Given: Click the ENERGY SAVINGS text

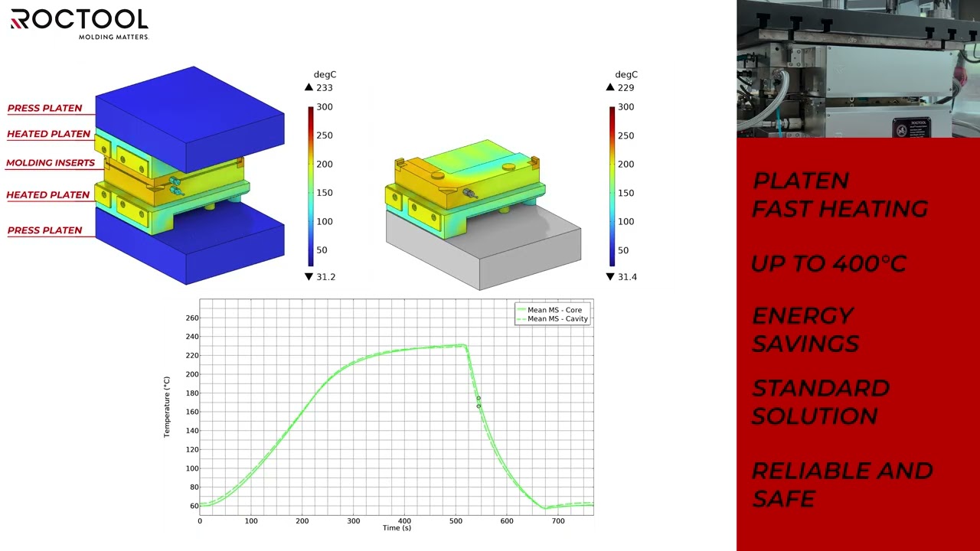Looking at the screenshot, I should 805,330.
